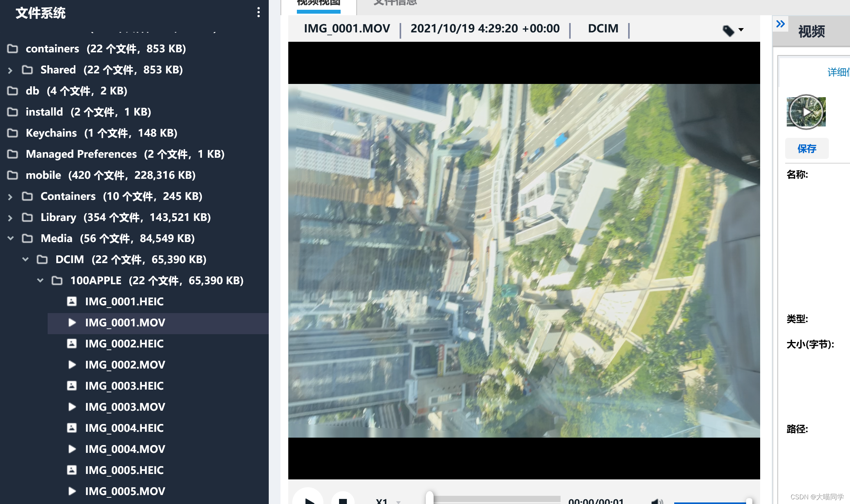The image size is (850, 504).
Task: Expand the Shared folder
Action: click(x=10, y=70)
